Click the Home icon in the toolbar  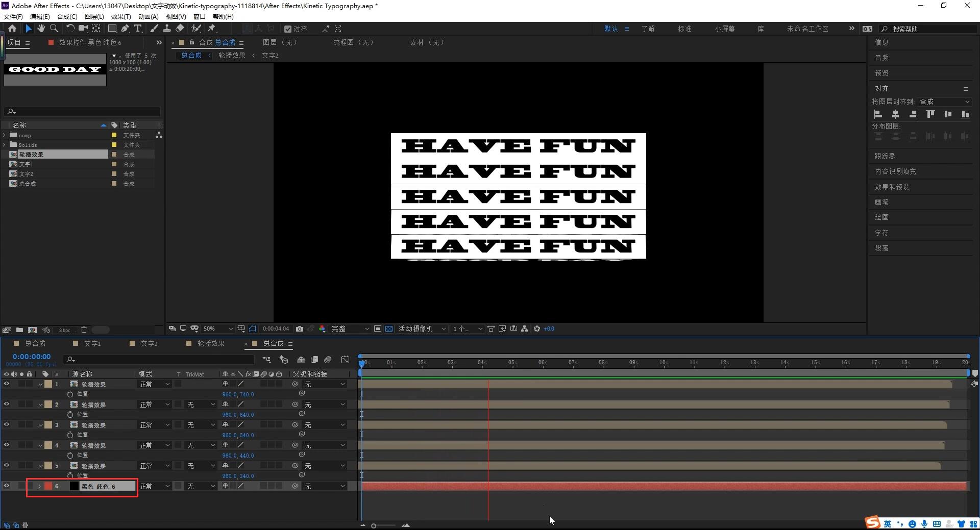click(12, 29)
